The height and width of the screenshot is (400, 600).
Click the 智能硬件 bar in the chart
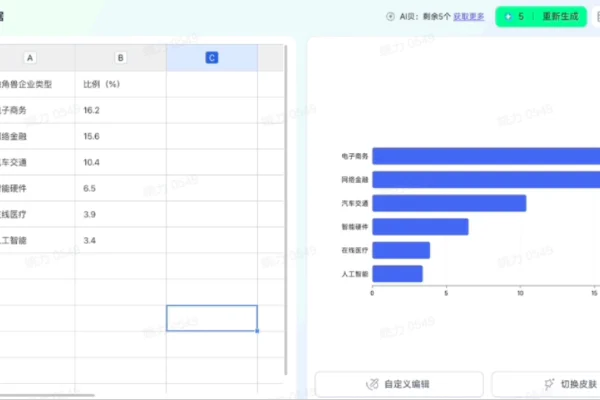pos(420,227)
